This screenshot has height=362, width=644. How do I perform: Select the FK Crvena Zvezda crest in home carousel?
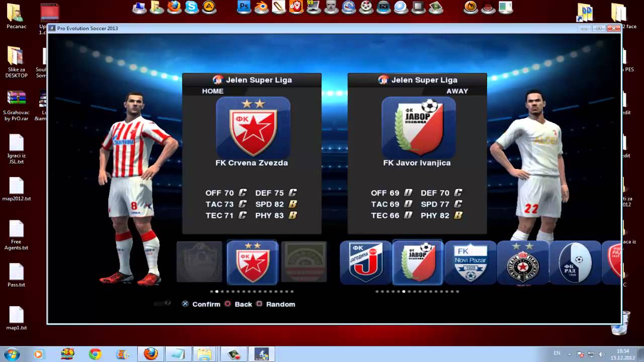pyautogui.click(x=253, y=262)
